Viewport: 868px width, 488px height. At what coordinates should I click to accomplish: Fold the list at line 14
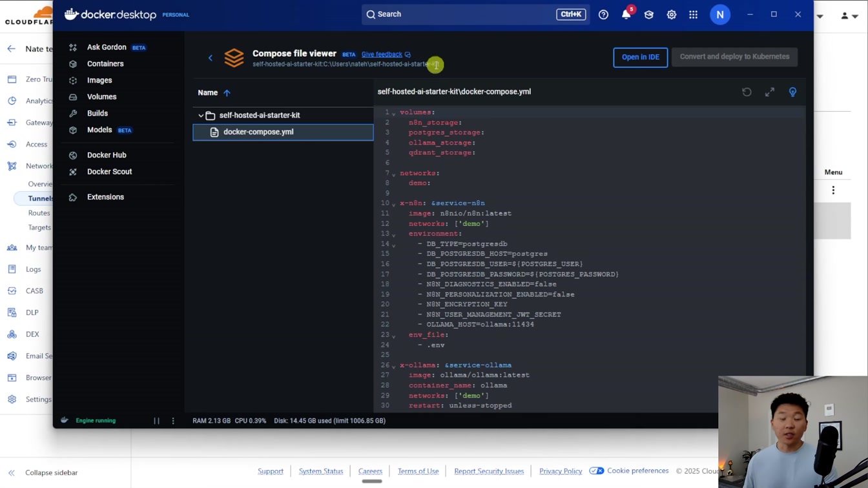pyautogui.click(x=393, y=245)
